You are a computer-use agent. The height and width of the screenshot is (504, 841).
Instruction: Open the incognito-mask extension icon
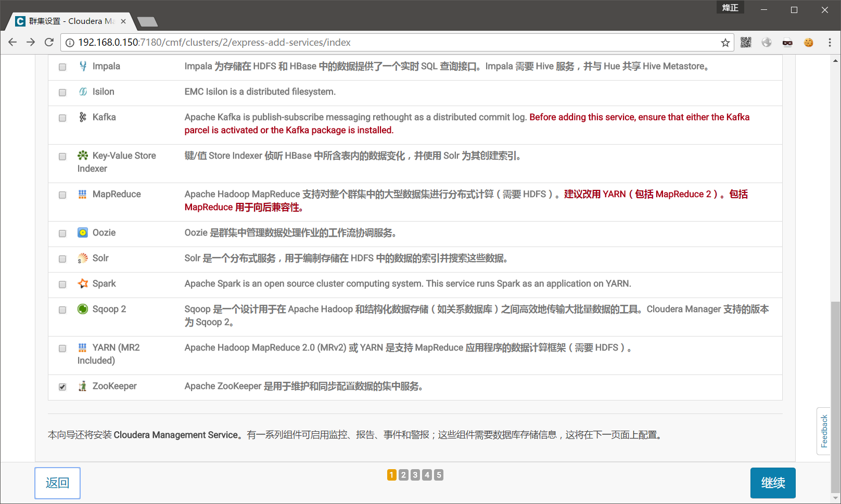tap(787, 43)
